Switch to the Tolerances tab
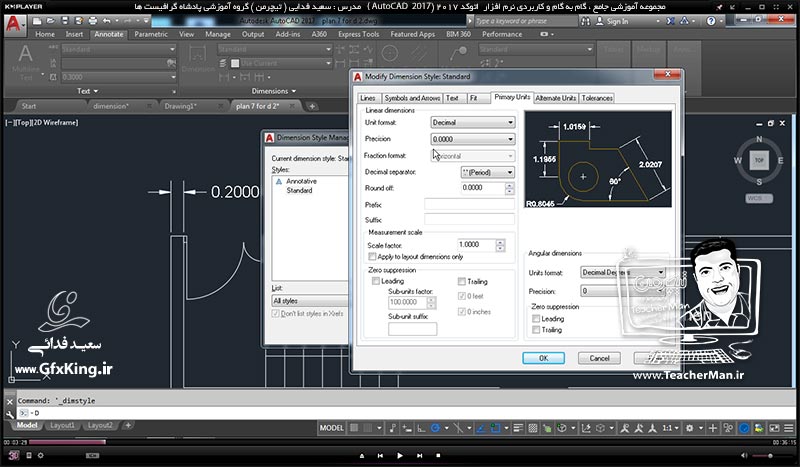The height and width of the screenshot is (467, 800). click(x=596, y=98)
